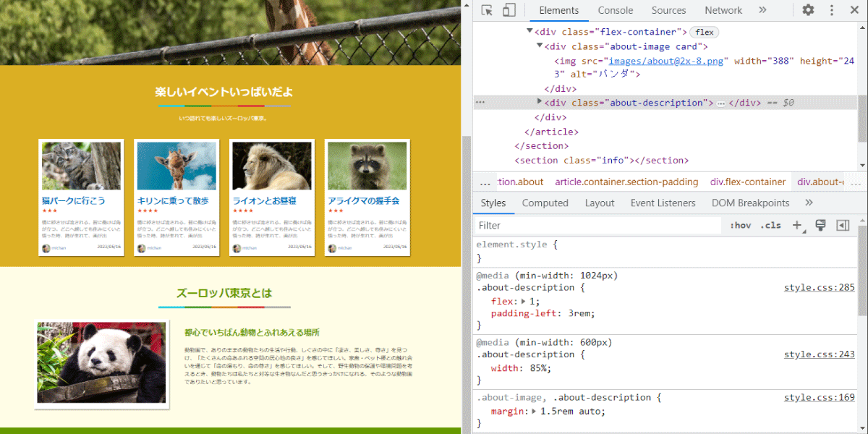
Task: Expand the collapsed ellipsis inside about-description div
Action: (720, 103)
